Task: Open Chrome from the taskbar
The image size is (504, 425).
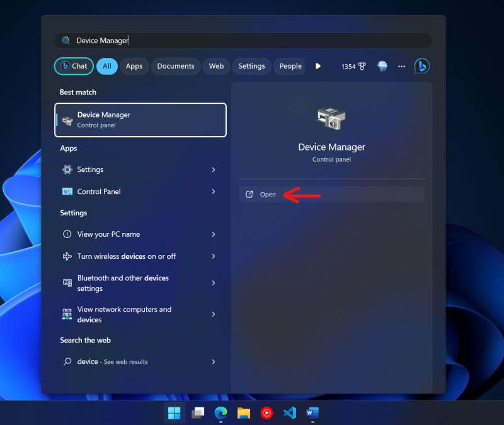Action: (x=220, y=413)
